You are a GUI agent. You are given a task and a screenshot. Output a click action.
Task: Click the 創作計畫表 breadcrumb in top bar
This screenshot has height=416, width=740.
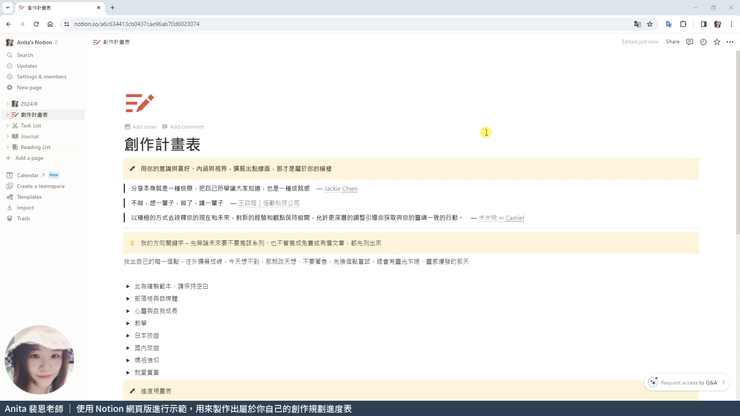click(112, 42)
